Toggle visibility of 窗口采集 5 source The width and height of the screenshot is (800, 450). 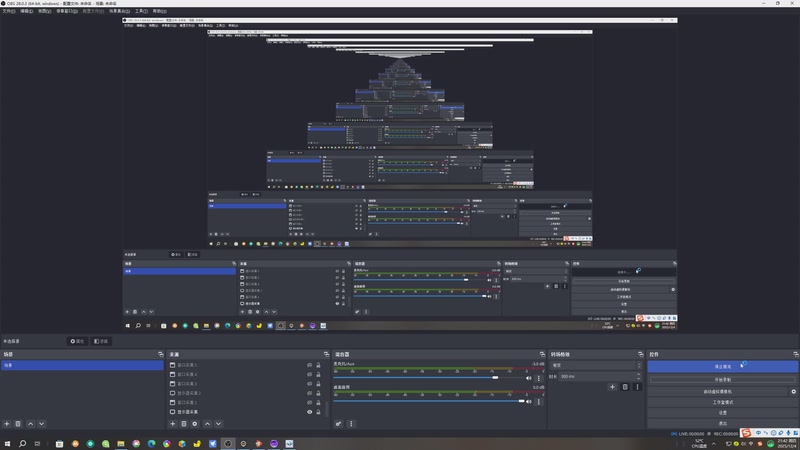310,365
